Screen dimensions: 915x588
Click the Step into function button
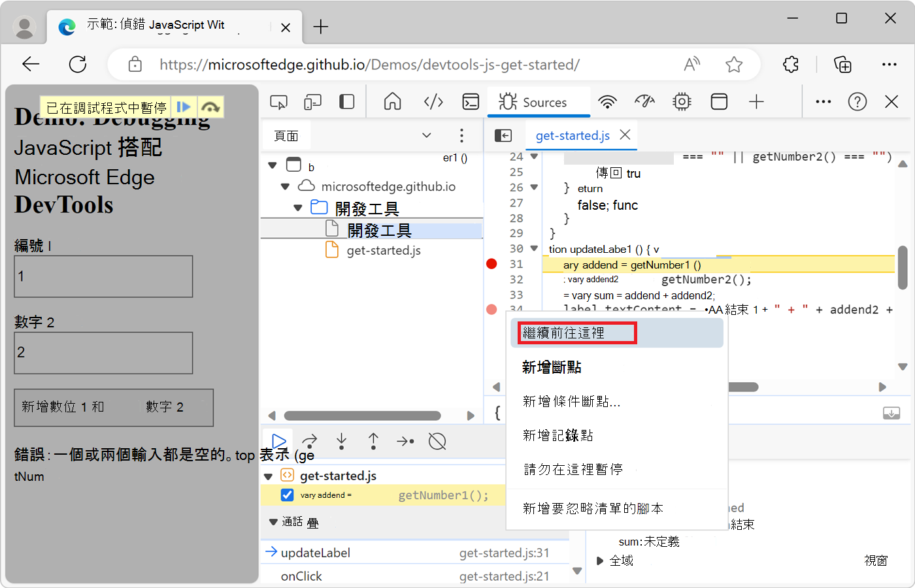point(341,442)
